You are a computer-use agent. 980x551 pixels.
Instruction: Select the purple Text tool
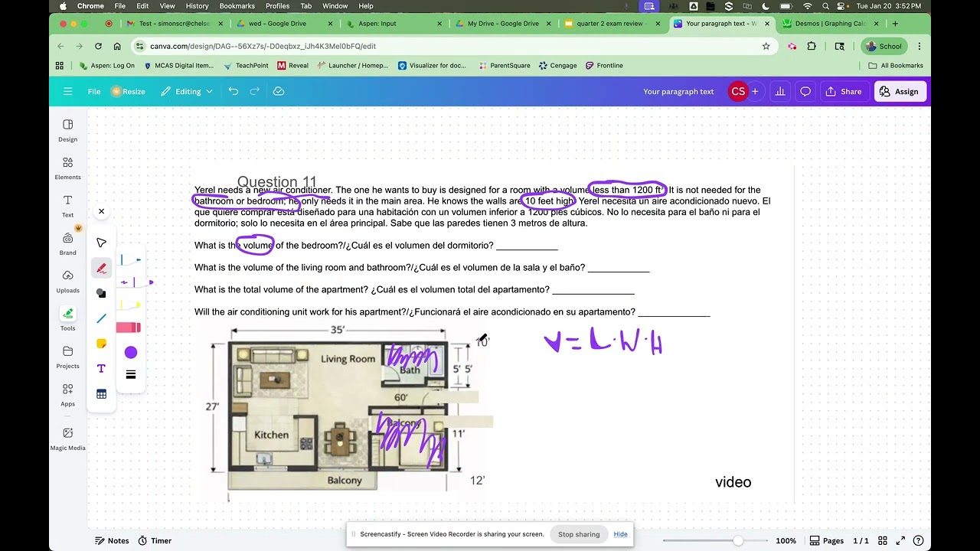(x=101, y=369)
